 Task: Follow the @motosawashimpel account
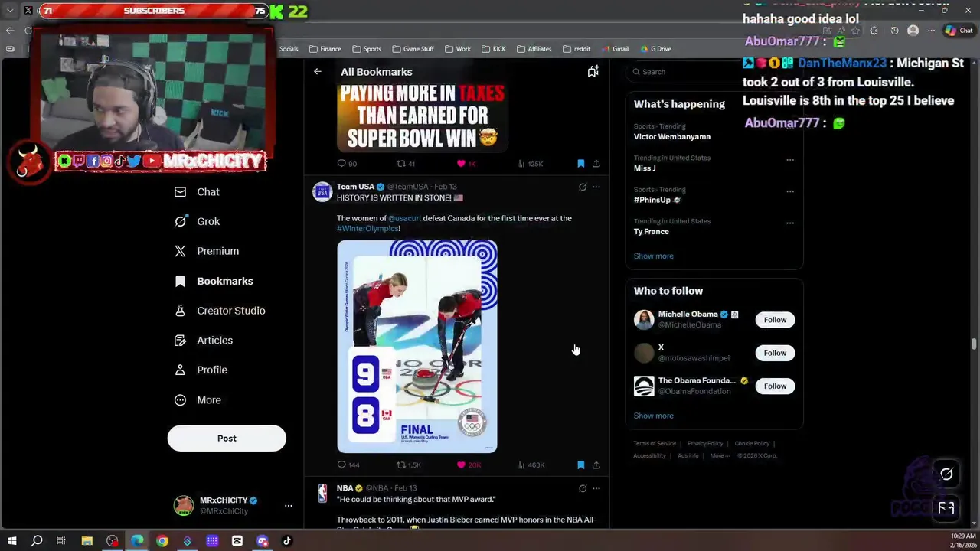(775, 353)
